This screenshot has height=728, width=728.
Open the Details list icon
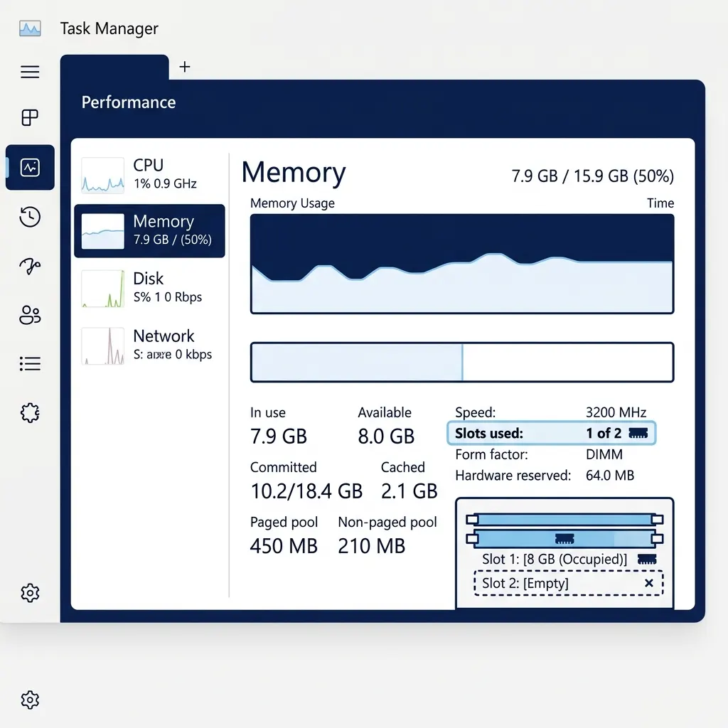(x=30, y=363)
